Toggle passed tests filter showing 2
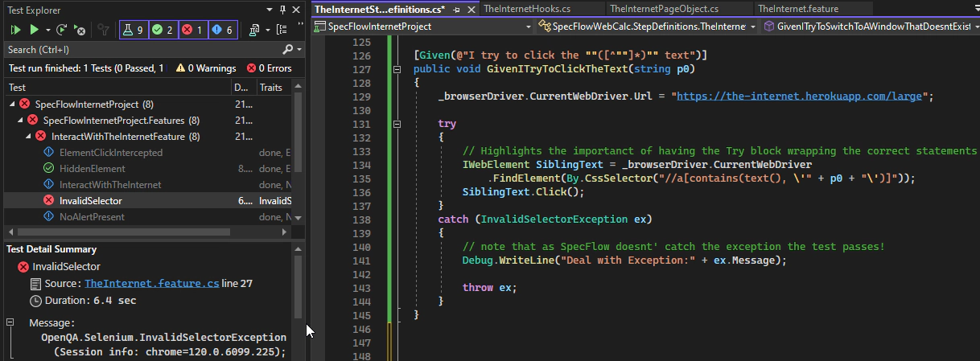Viewport: 980px width, 361px height. [163, 30]
